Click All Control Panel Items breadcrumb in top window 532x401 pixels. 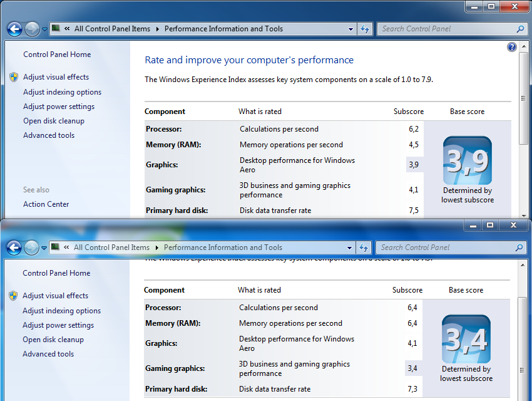coord(112,29)
